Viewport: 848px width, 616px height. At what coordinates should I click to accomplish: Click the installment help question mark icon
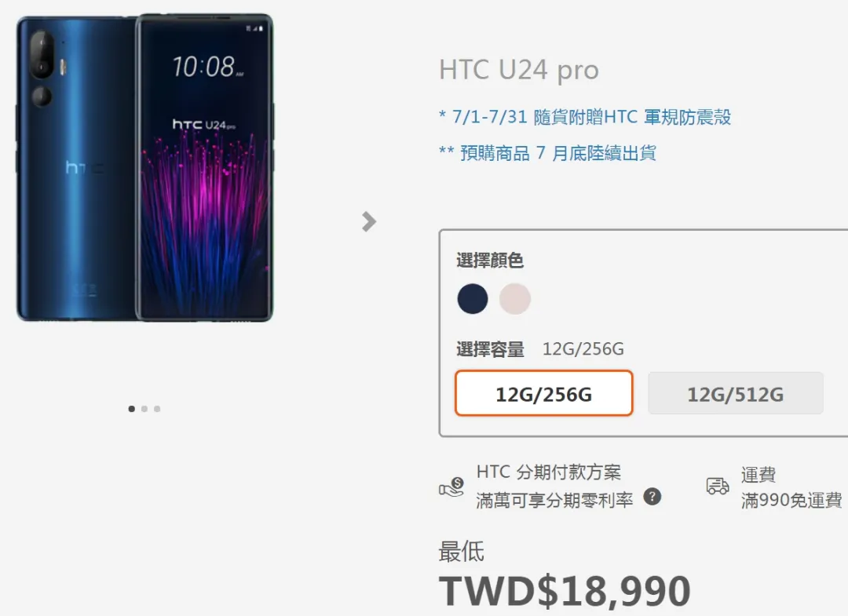click(652, 496)
